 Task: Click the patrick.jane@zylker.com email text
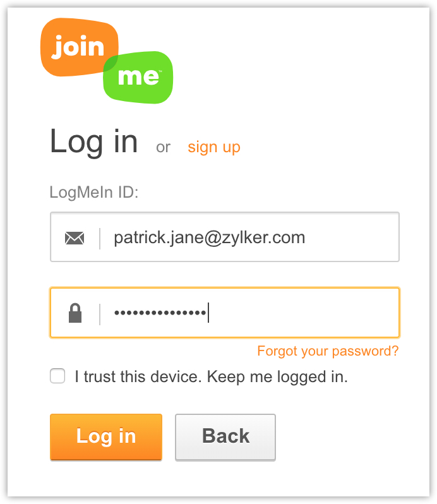pos(209,237)
